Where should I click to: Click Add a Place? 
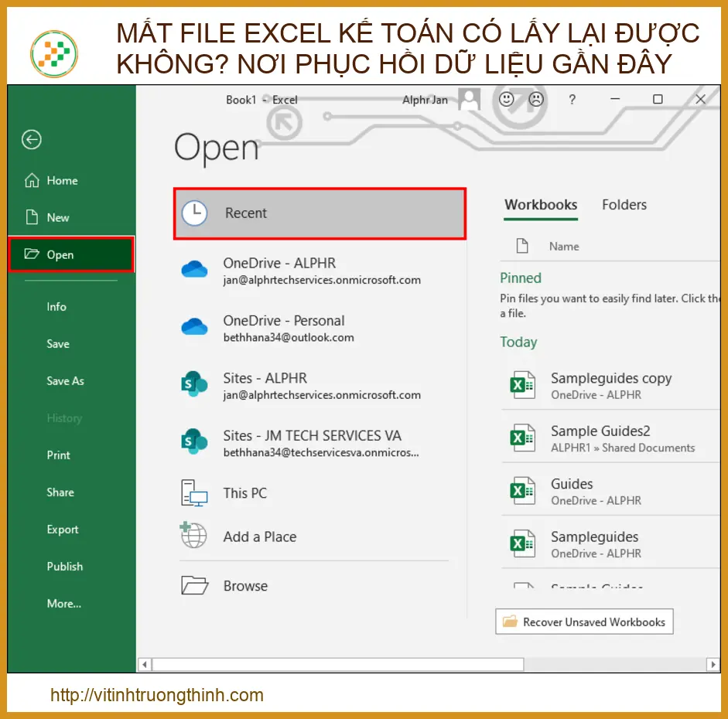(x=320, y=537)
